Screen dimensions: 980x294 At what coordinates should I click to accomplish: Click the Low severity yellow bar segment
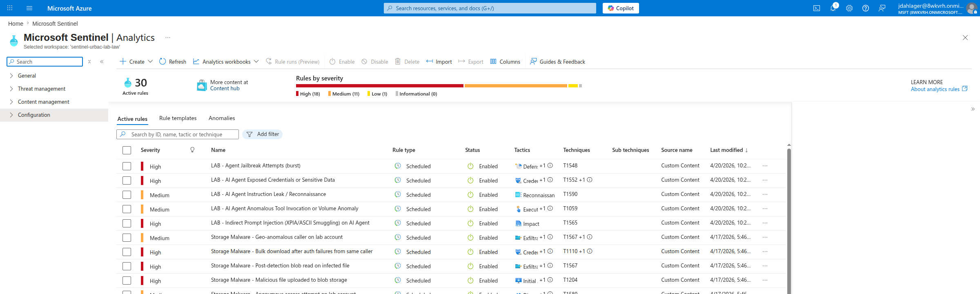[573, 86]
